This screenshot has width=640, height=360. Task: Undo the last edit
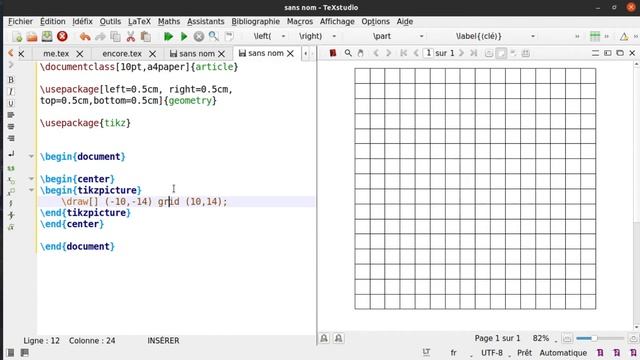point(85,37)
